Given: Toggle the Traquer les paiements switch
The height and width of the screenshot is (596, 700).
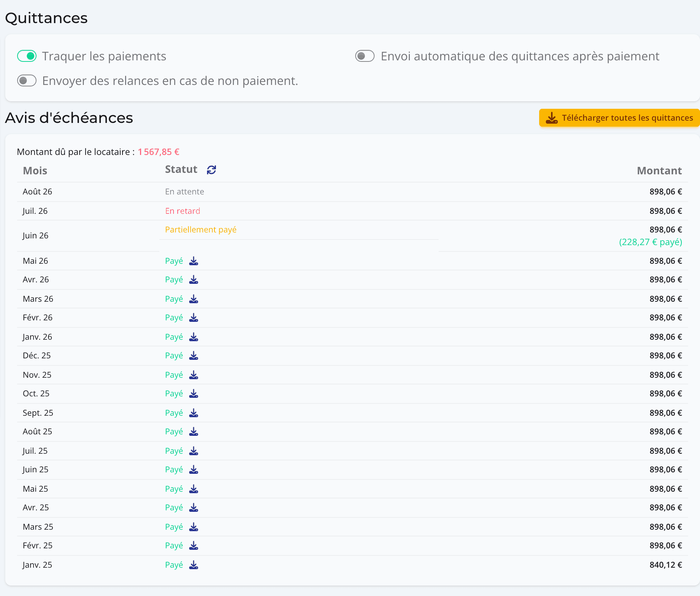Looking at the screenshot, I should point(27,56).
